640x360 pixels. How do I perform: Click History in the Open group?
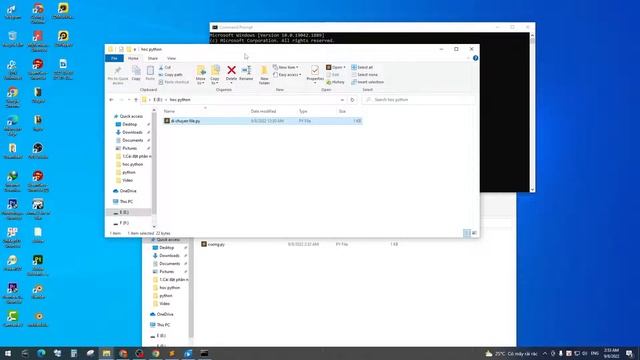pos(336,82)
